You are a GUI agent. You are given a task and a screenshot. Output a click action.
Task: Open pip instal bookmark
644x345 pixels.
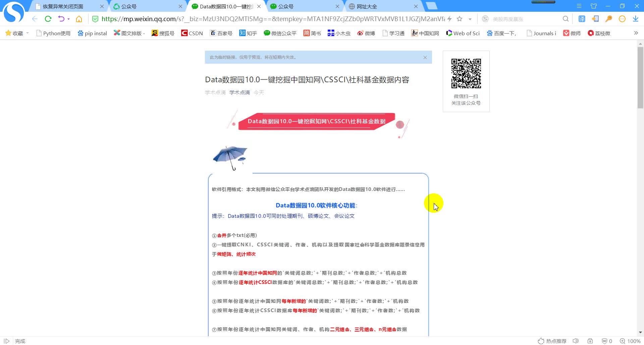click(x=92, y=33)
